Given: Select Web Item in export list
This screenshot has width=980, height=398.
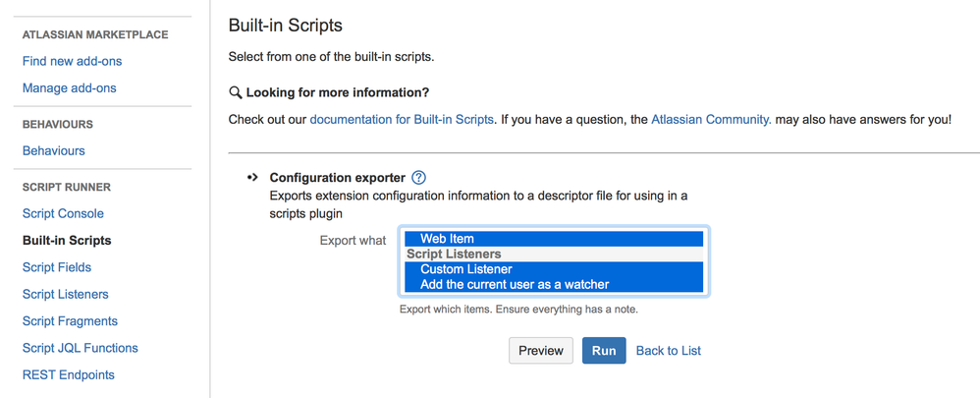Looking at the screenshot, I should [x=447, y=239].
